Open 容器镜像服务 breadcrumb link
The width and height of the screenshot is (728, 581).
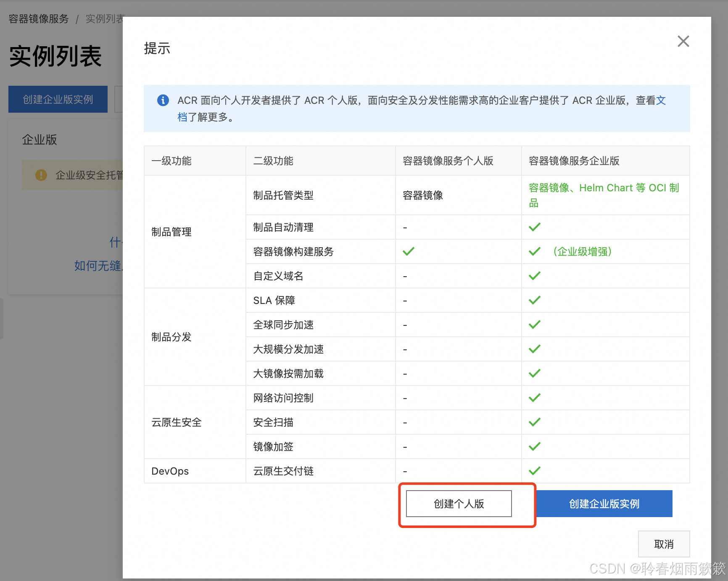(x=39, y=19)
